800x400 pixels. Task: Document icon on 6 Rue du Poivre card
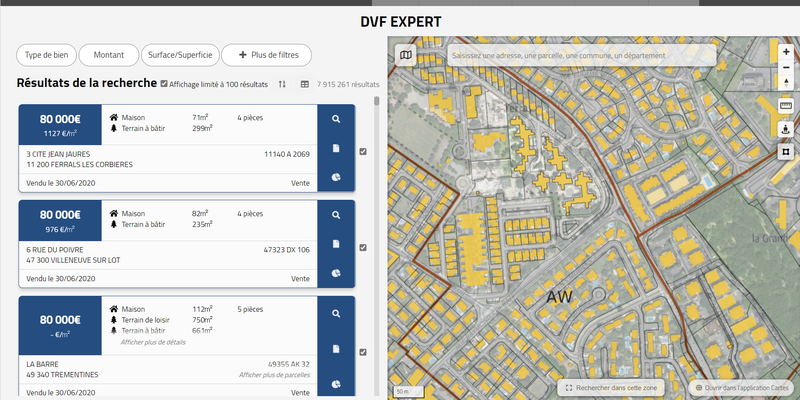point(336,244)
